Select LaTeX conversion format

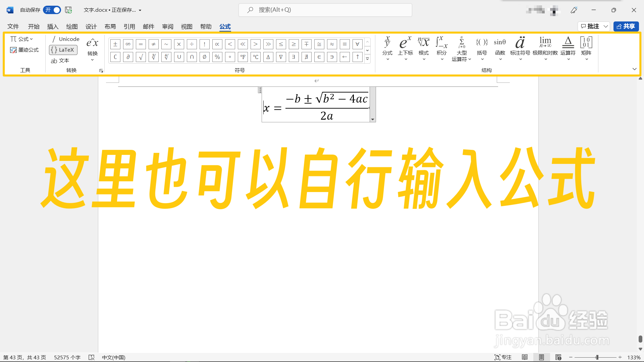click(x=63, y=50)
